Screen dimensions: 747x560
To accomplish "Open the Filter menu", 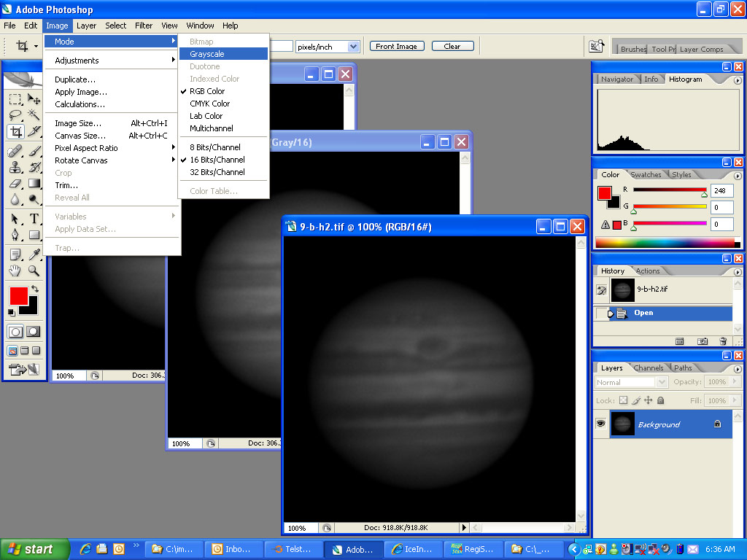I will 144,26.
